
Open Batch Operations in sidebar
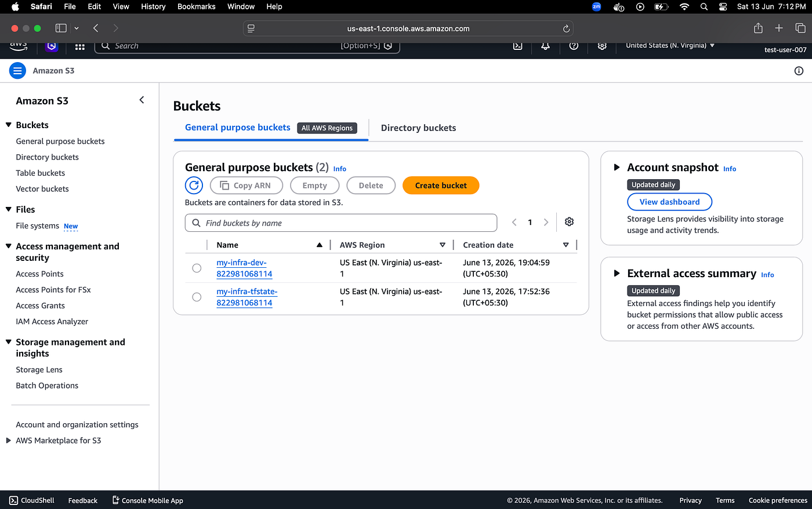47,386
